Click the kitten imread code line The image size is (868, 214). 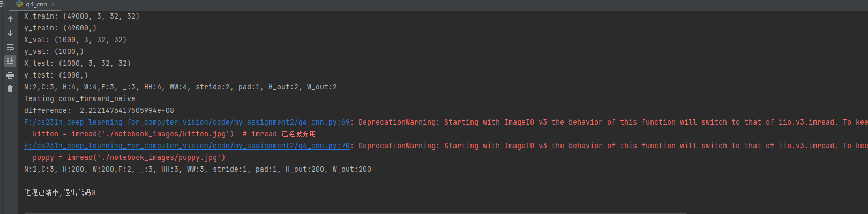[133, 134]
